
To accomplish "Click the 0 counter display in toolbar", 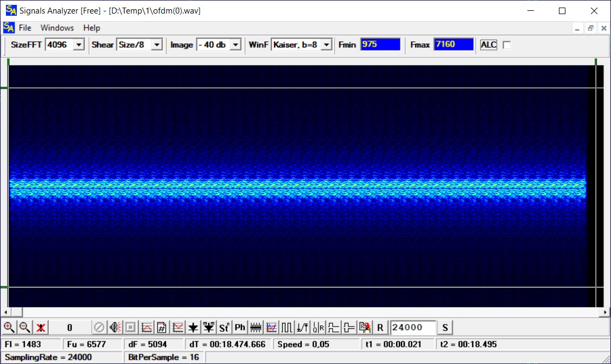I will (x=69, y=327).
